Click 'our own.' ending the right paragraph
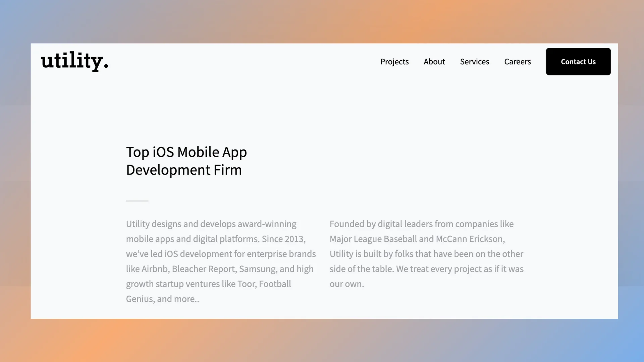 point(346,284)
